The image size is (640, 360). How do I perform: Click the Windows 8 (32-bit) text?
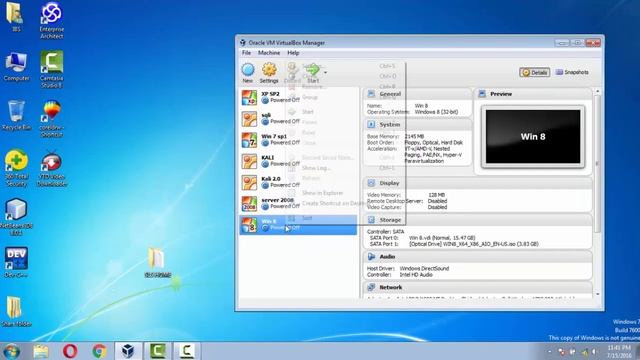coord(436,112)
